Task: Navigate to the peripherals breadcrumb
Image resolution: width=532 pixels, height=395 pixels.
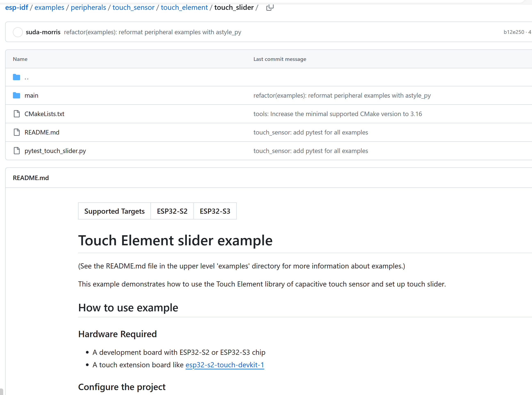Action: pos(88,8)
